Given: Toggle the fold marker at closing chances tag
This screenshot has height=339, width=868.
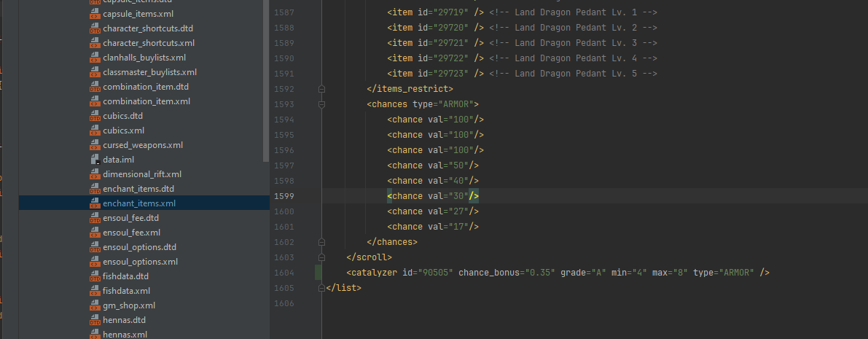Looking at the screenshot, I should coord(321,242).
